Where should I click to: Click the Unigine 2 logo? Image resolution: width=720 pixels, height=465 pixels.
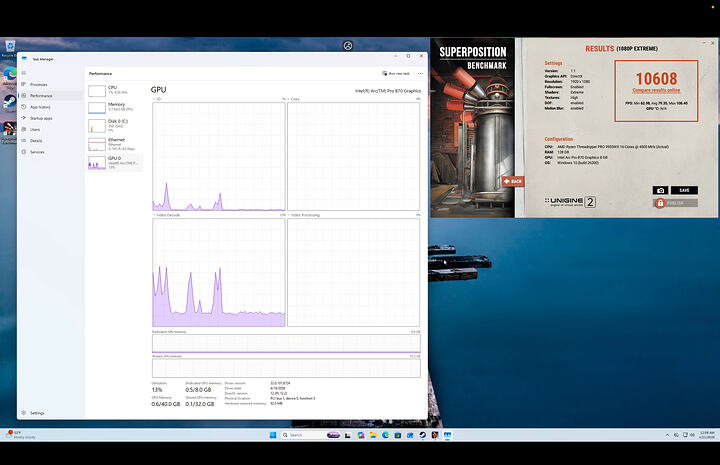pyautogui.click(x=570, y=202)
